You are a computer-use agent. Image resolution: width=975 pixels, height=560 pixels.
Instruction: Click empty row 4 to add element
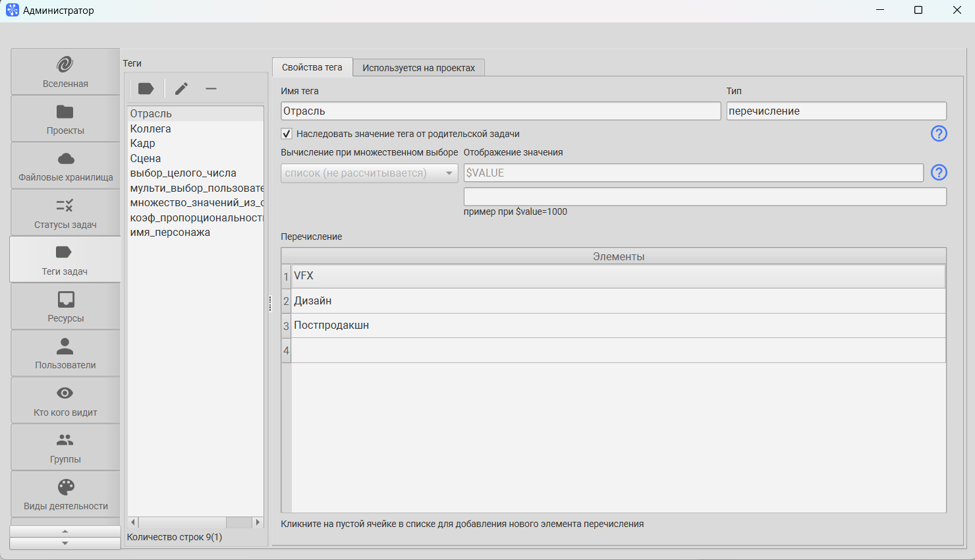[619, 350]
